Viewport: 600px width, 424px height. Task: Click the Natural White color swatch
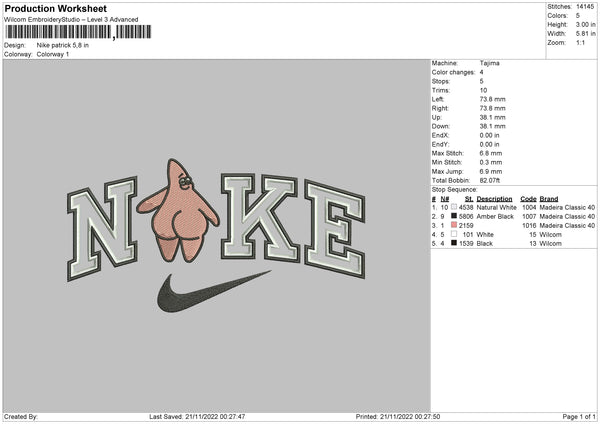454,207
